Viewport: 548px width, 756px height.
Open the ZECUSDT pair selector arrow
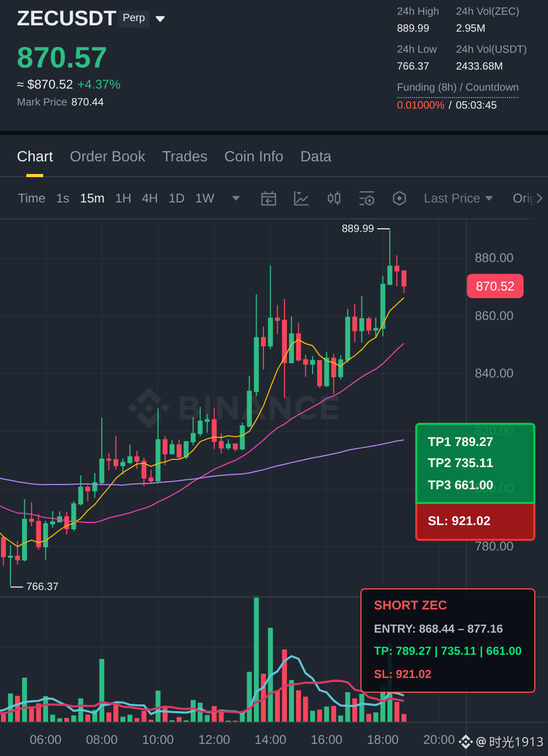point(161,19)
